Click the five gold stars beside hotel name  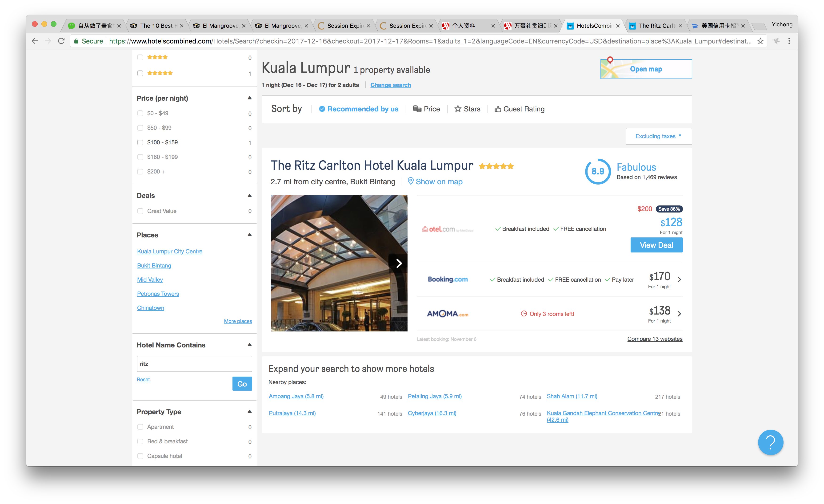[496, 166]
